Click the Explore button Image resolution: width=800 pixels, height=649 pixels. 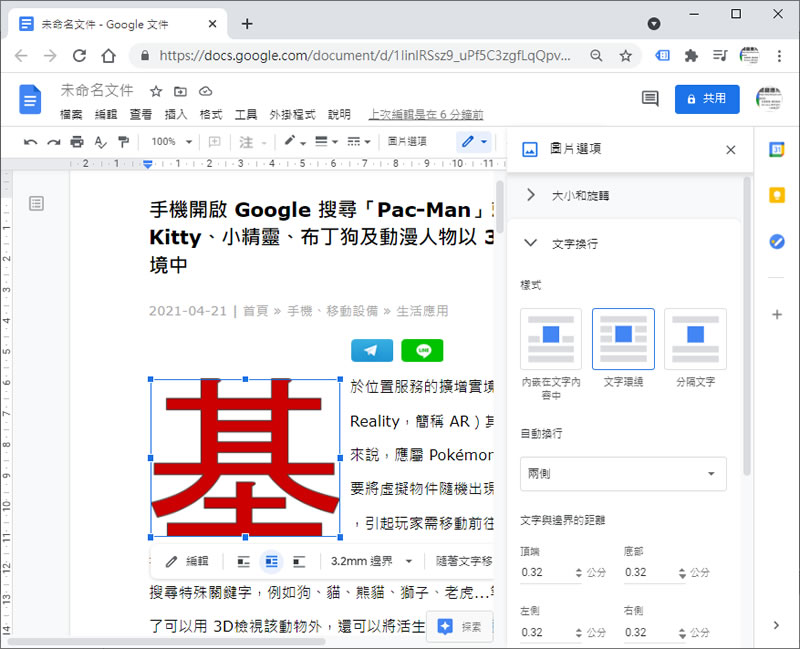point(459,626)
